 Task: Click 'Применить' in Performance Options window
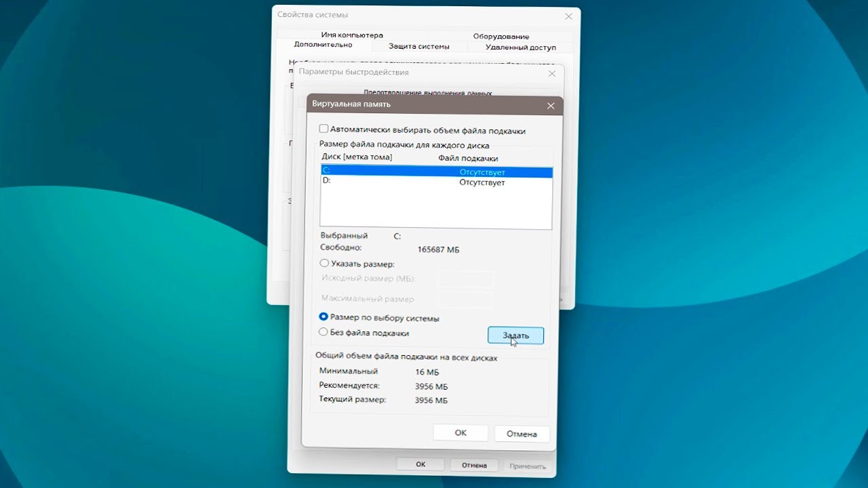(527, 466)
